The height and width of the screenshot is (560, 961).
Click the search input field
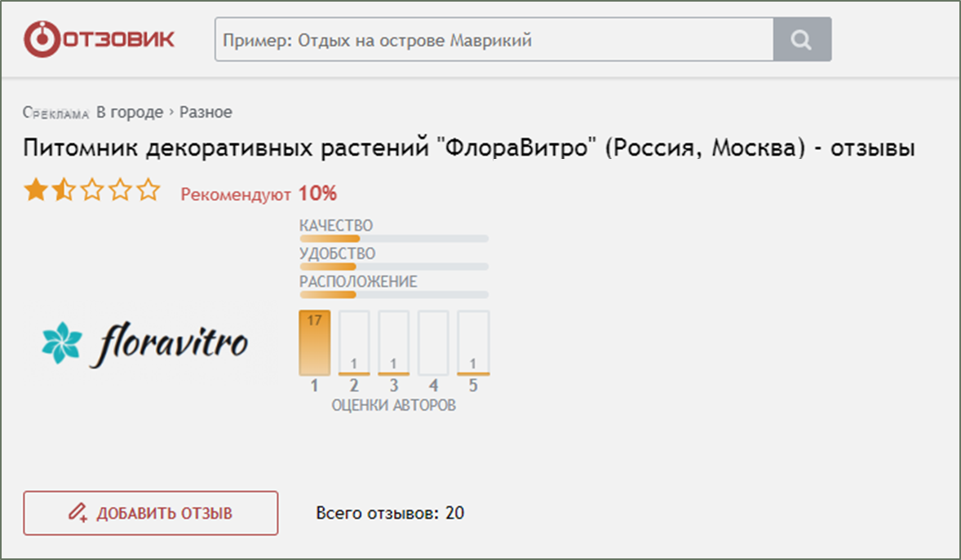494,40
